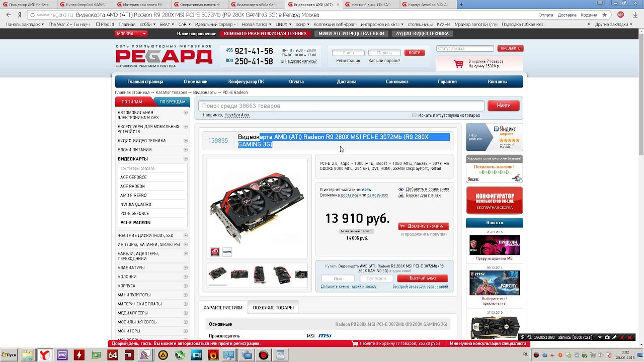644x362 pixels.
Task: Click the Регард store logo
Action: coord(164,56)
